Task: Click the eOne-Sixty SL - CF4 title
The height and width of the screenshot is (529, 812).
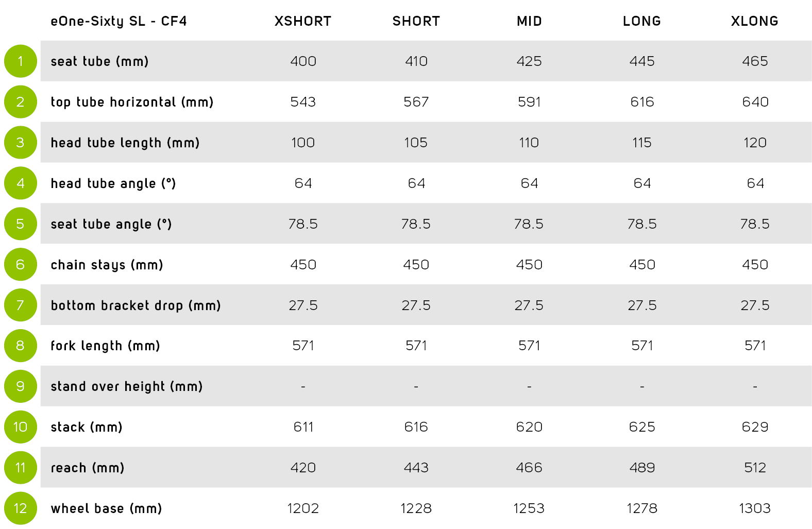Action: [119, 21]
